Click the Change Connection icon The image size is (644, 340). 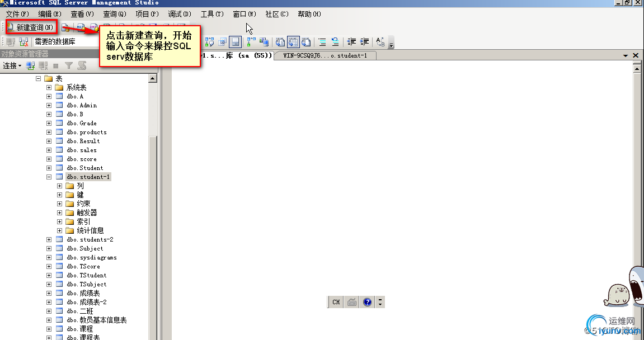point(23,41)
